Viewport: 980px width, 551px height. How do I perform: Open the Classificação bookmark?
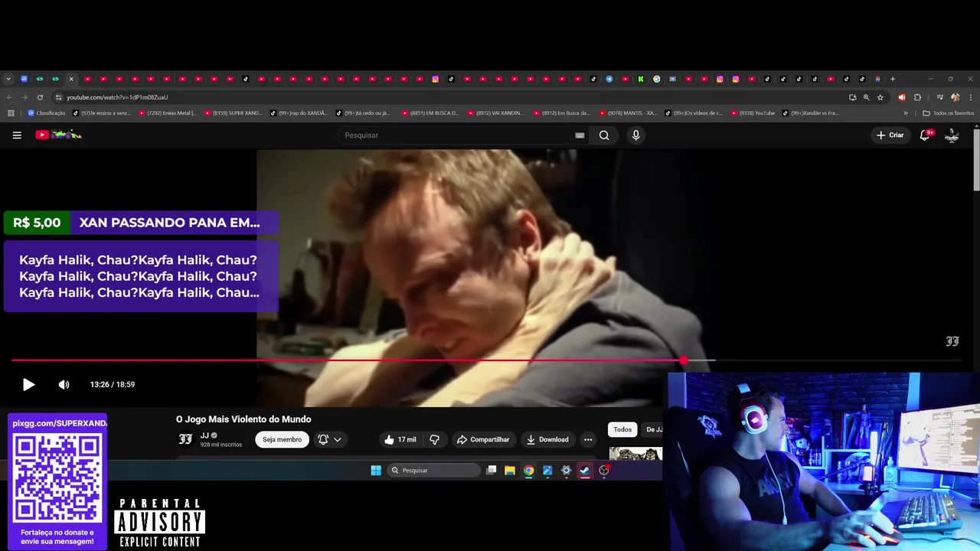coord(47,112)
